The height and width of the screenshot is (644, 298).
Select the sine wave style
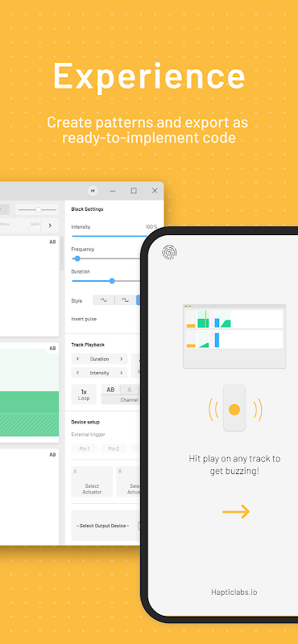click(x=104, y=300)
